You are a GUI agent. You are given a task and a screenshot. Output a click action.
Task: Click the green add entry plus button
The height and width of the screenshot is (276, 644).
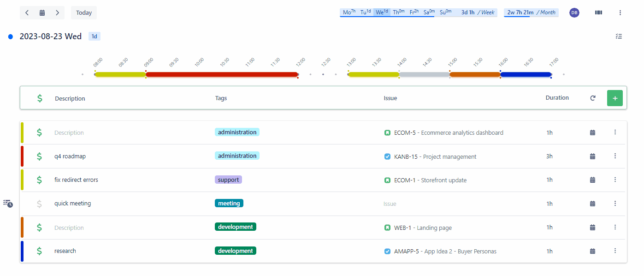point(615,98)
